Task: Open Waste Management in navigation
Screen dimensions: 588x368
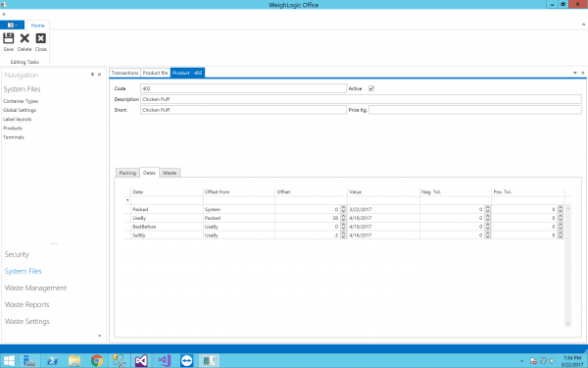Action: click(35, 288)
